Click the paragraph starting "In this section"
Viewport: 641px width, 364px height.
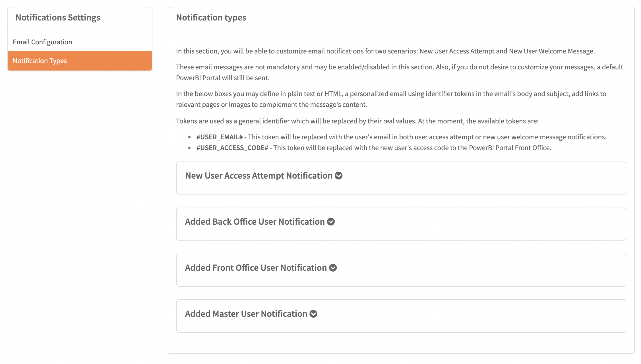click(x=385, y=51)
